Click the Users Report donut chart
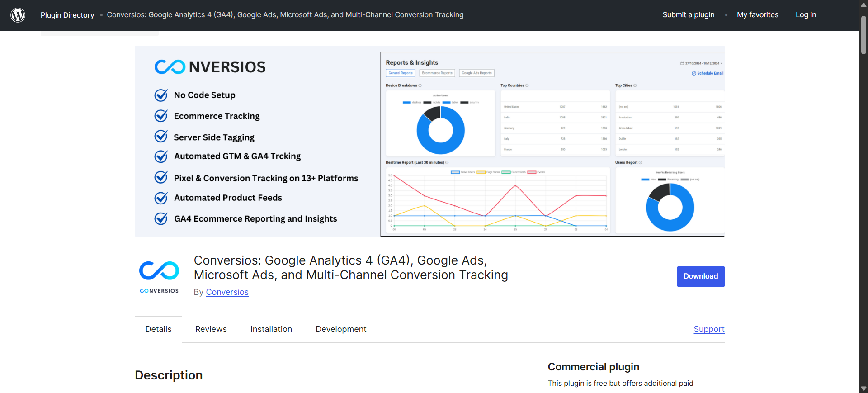Viewport: 868px width, 393px height. [670, 207]
